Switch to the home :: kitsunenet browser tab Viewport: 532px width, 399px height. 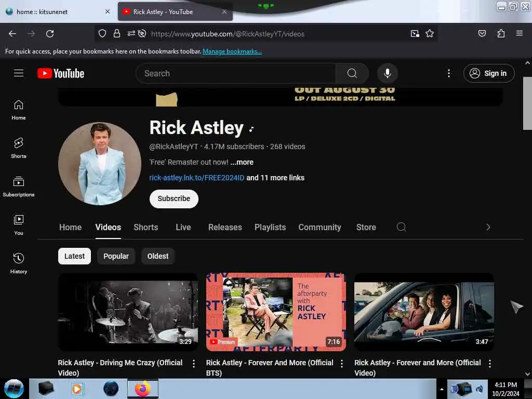coord(58,11)
